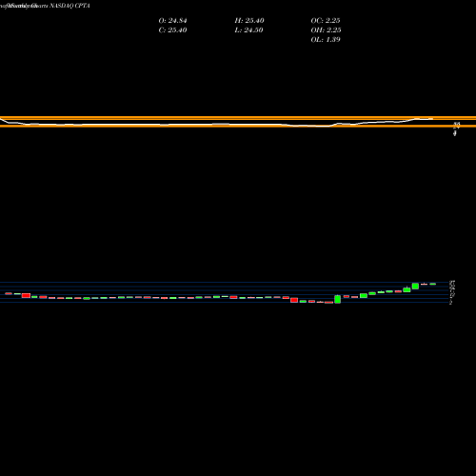Click the 'OC: 2.25' reading
Screen dimensions: 476x476
click(326, 21)
